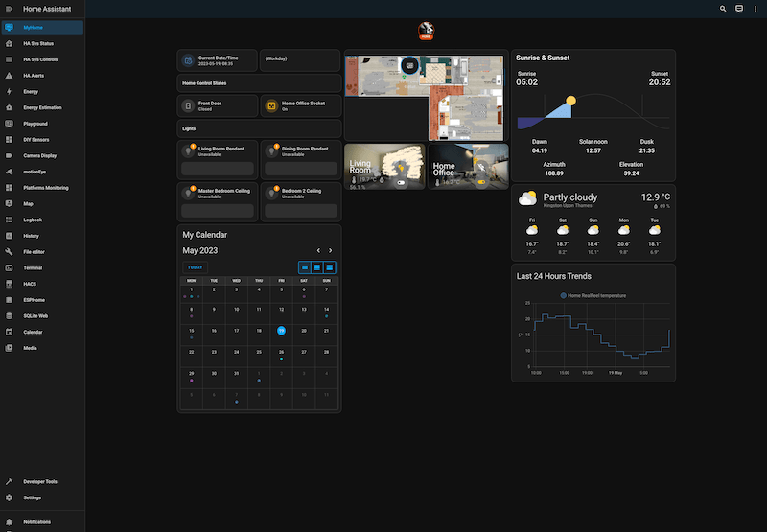Click the Front Door sensor icon

click(189, 105)
